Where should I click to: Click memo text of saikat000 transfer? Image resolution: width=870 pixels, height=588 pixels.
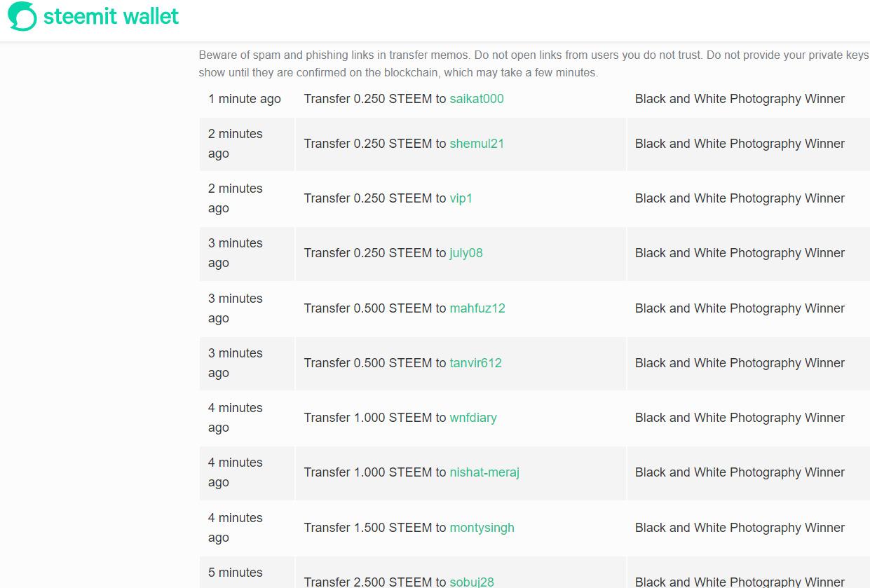click(740, 99)
